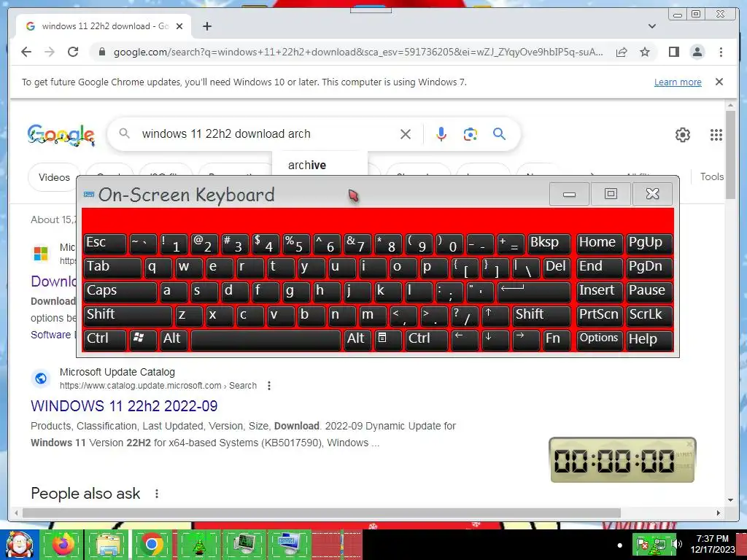This screenshot has height=560, width=747.
Task: Toggle the Fn key on On-Screen Keyboard
Action: point(557,339)
